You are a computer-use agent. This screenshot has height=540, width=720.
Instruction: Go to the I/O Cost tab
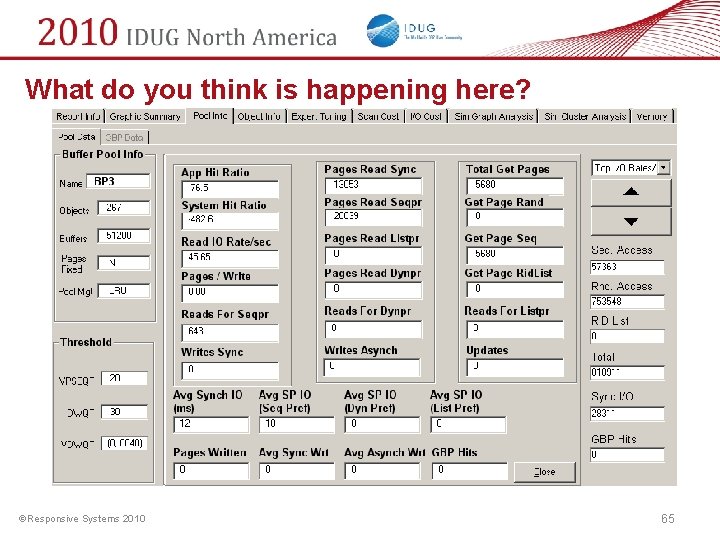coord(425,117)
